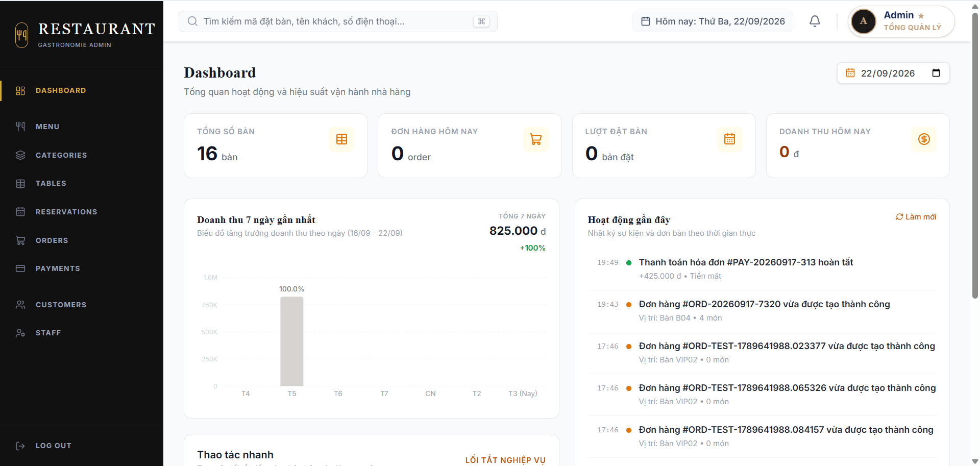Image resolution: width=980 pixels, height=466 pixels.
Task: Open the date picker calendar dropdown
Action: coord(936,73)
